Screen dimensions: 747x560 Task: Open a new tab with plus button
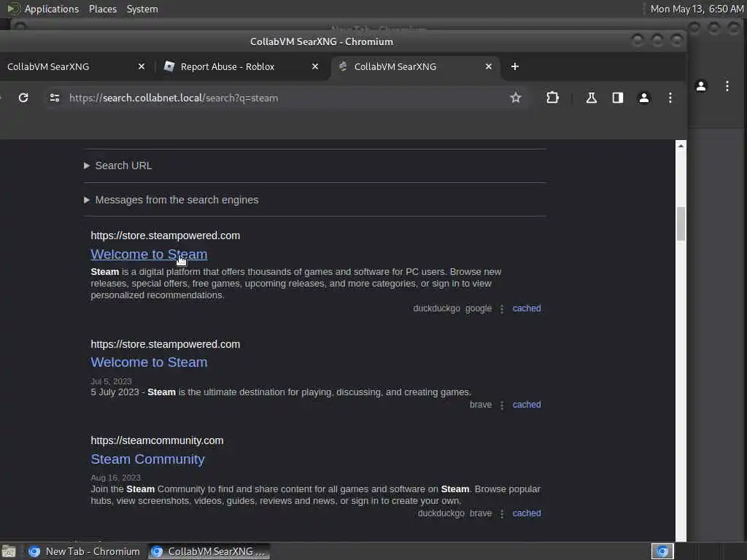point(514,66)
